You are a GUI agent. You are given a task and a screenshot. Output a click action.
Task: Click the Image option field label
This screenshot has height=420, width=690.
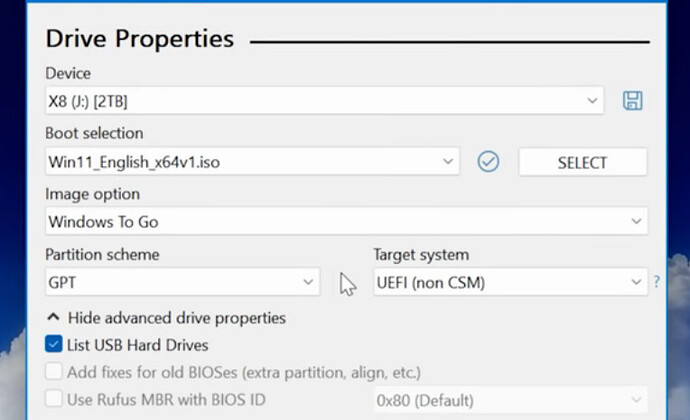(x=92, y=194)
